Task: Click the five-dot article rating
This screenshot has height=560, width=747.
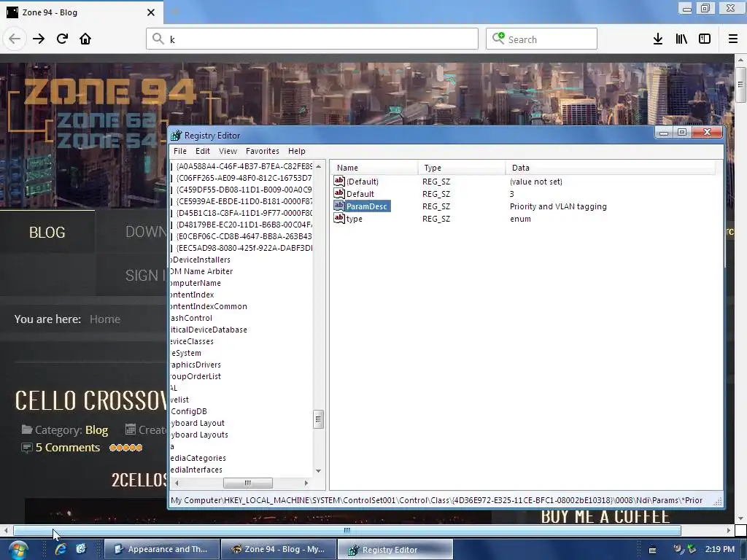Action: coord(125,448)
